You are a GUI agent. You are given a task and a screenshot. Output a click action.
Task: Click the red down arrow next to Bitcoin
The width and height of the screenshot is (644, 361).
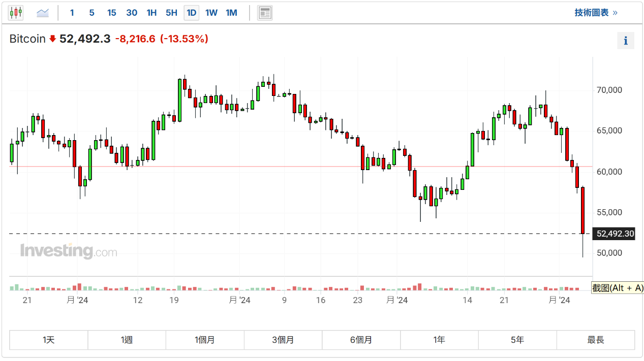(52, 39)
